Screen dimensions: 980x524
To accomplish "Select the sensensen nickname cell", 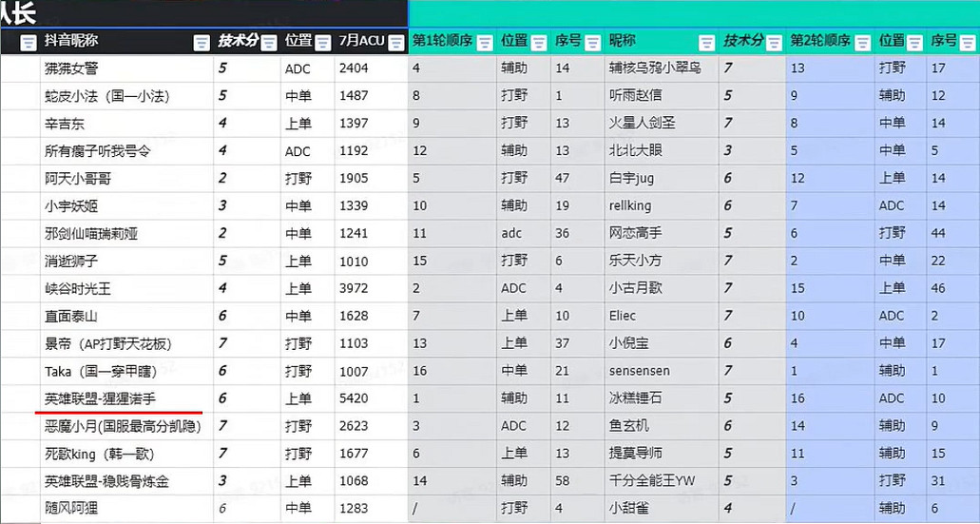I will (639, 371).
